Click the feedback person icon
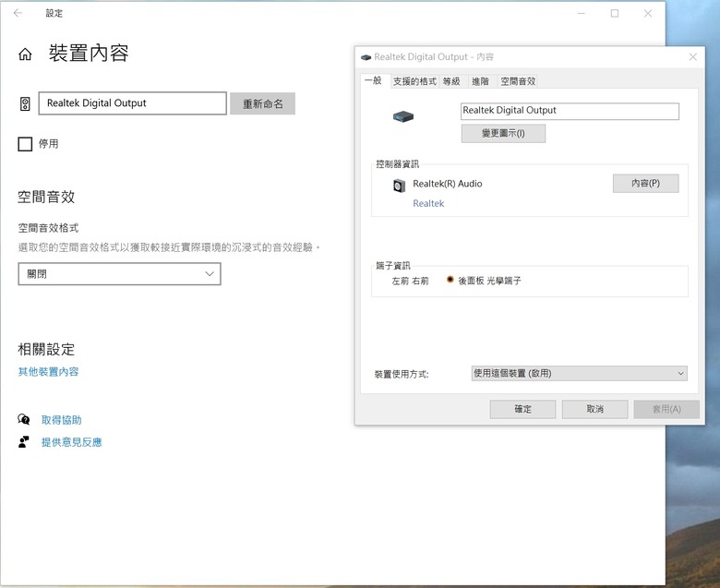The image size is (720, 588). tap(23, 441)
